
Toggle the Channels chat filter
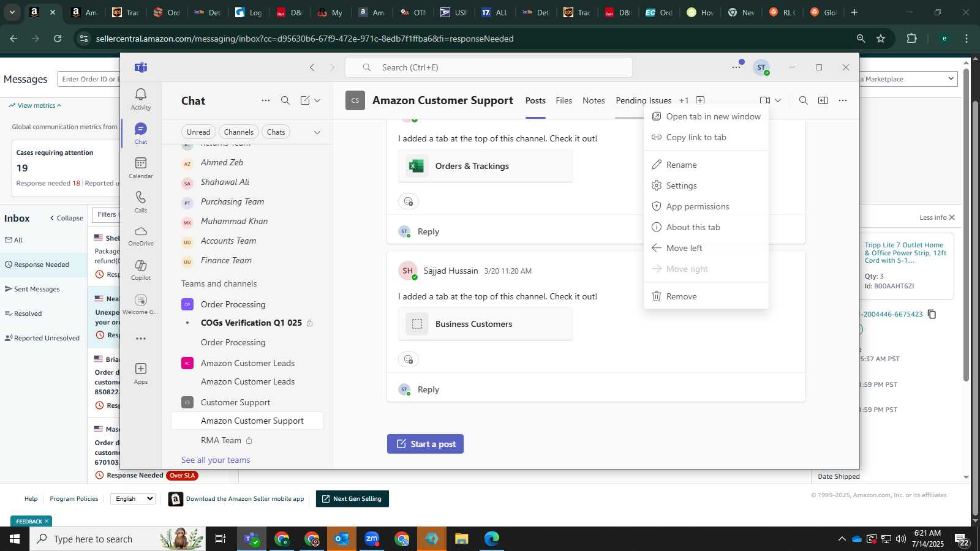coord(238,132)
